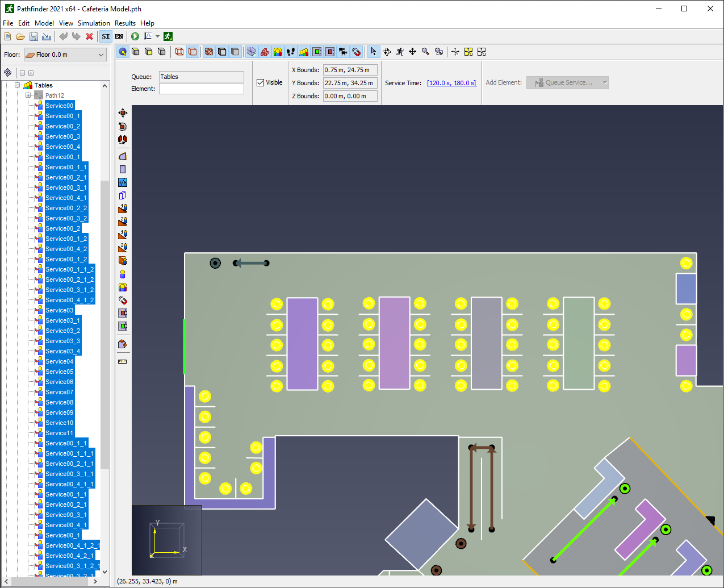Redo the last action
724x588 pixels.
click(76, 36)
